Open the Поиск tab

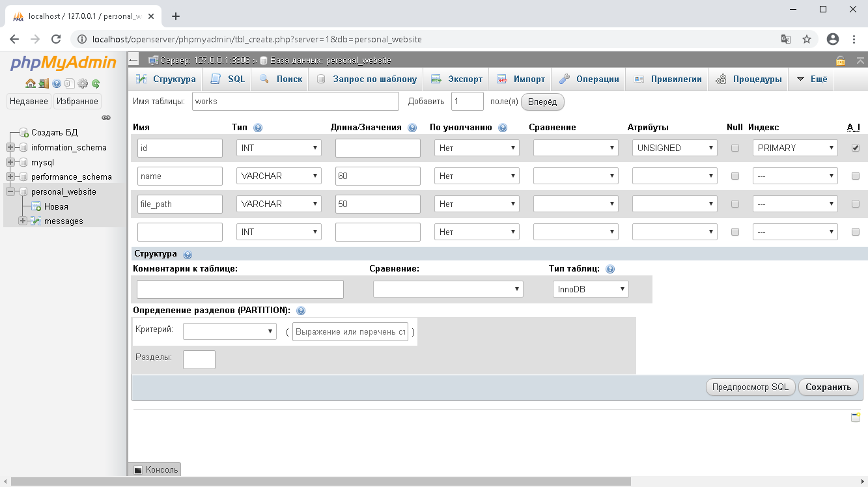281,79
